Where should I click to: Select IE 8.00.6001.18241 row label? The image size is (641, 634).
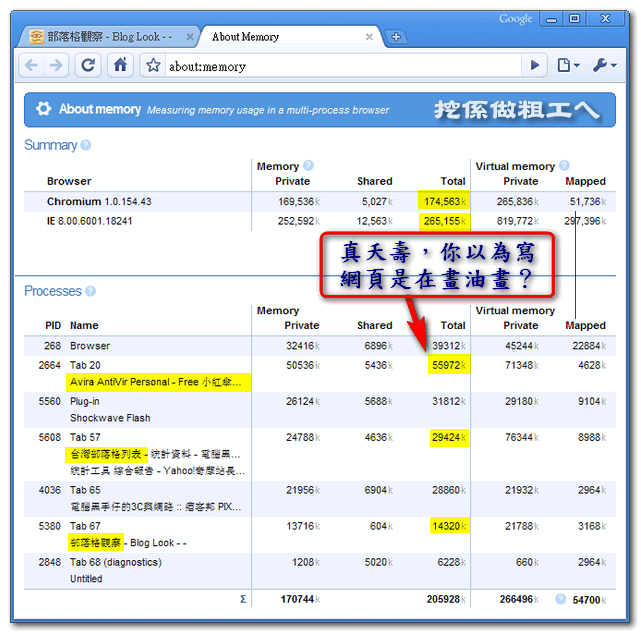point(90,221)
